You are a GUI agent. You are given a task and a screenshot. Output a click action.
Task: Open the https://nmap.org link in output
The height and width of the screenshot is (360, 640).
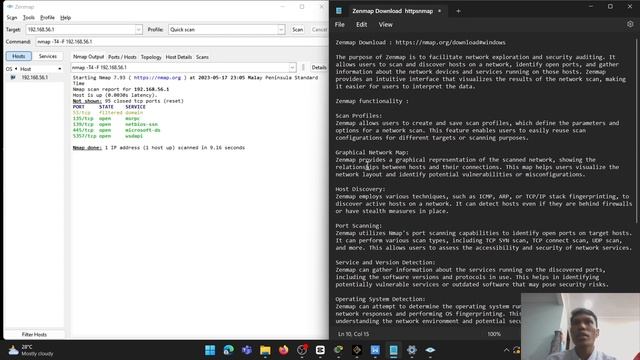157,78
